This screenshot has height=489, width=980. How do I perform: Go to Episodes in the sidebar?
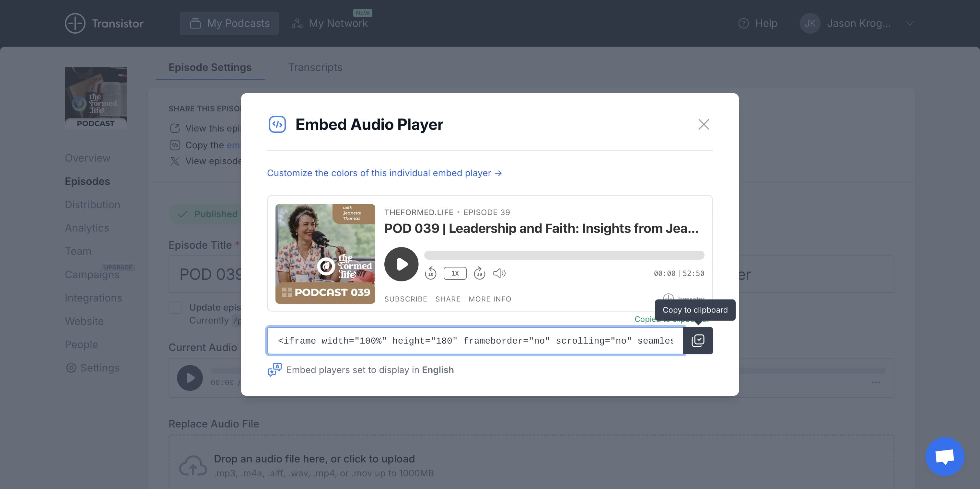(x=87, y=181)
